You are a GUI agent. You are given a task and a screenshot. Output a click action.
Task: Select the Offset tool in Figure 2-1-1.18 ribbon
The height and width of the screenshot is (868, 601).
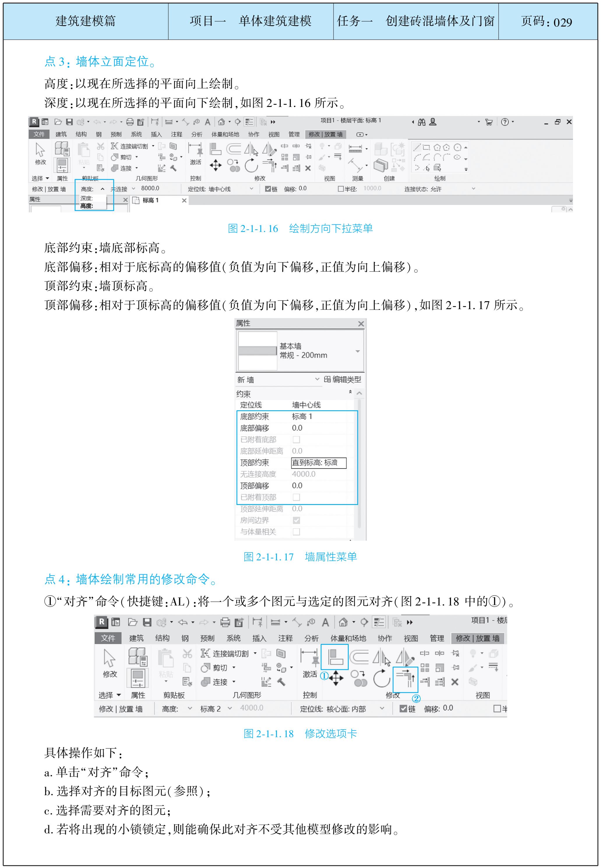pos(359,657)
